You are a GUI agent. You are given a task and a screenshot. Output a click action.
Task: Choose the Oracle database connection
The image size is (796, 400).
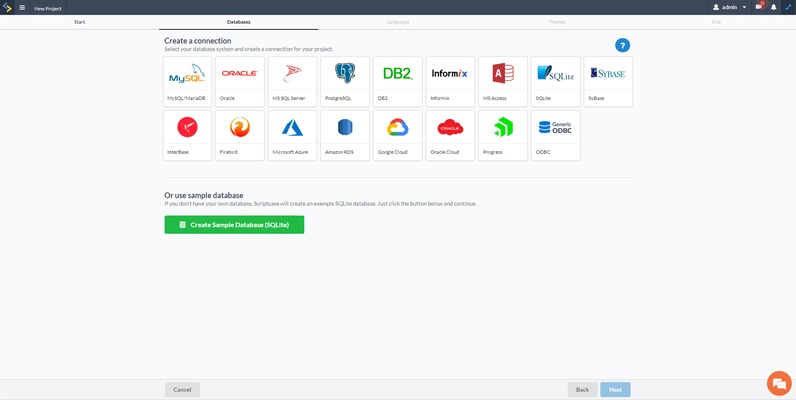click(x=240, y=81)
